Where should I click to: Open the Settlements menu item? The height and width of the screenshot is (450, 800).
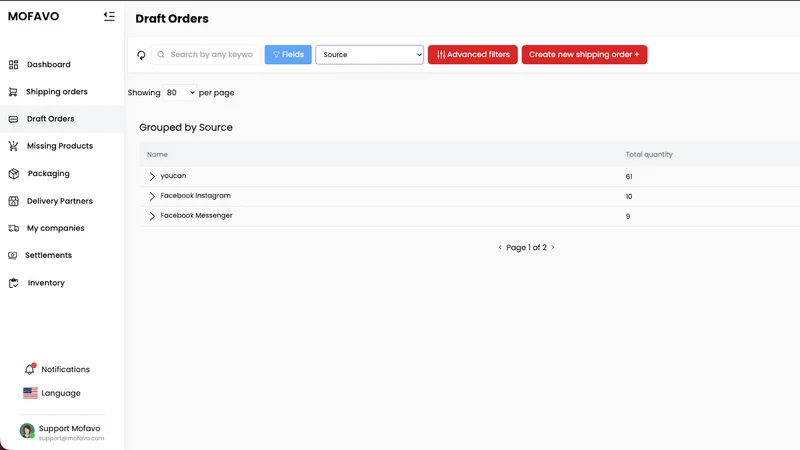coord(48,255)
